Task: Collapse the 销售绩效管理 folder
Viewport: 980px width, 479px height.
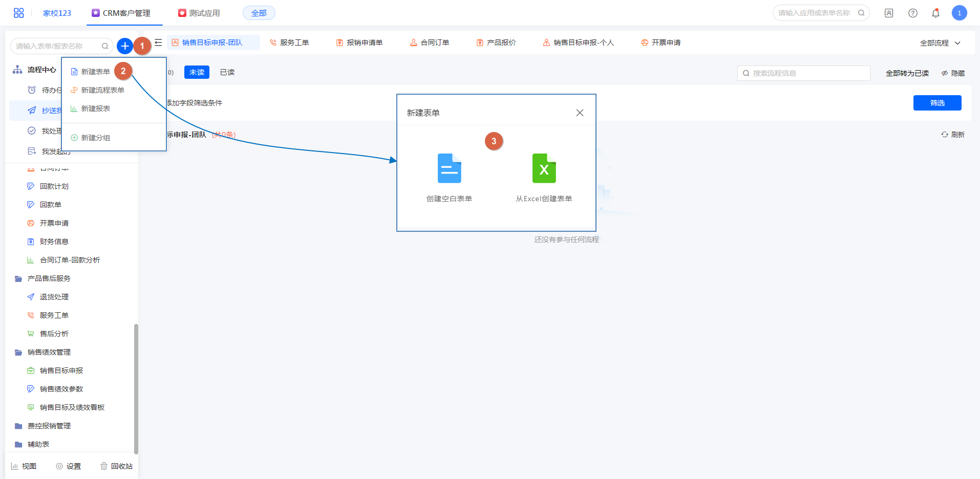Action: click(49, 352)
